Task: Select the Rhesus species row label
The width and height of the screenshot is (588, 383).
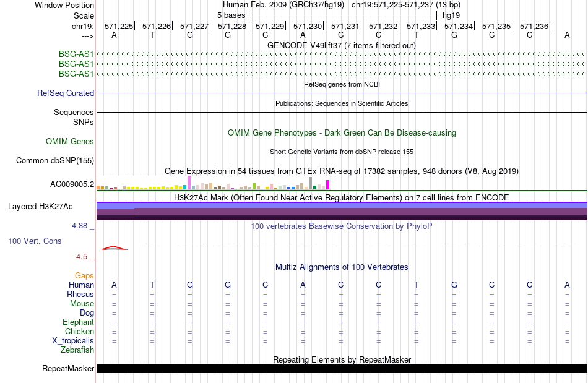Action: pyautogui.click(x=80, y=294)
